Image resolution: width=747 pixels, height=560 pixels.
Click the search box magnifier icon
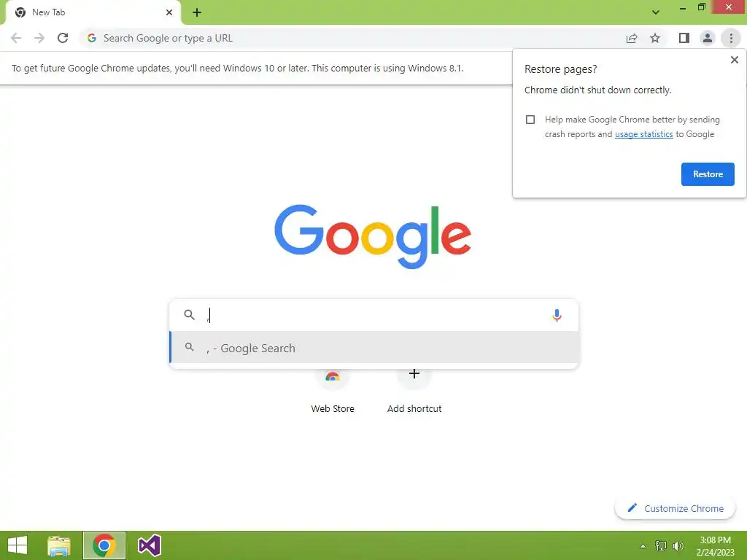[189, 315]
